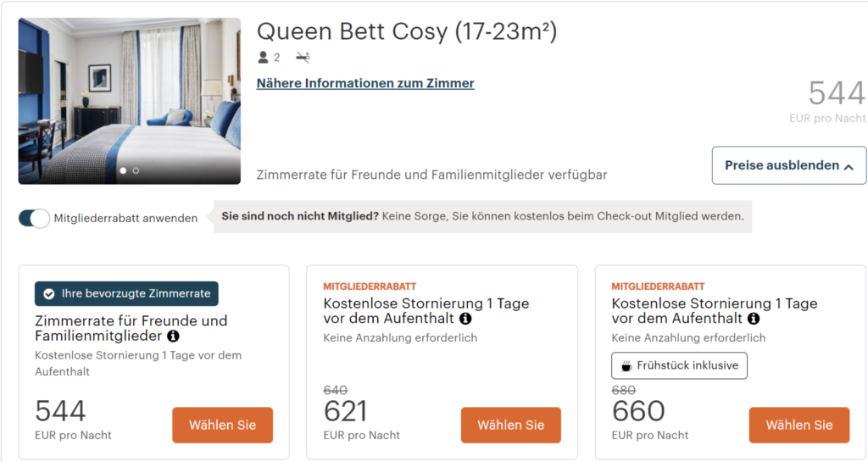Image resolution: width=868 pixels, height=462 pixels.
Task: Open info icon on 621 EUR rate
Action: 465,319
